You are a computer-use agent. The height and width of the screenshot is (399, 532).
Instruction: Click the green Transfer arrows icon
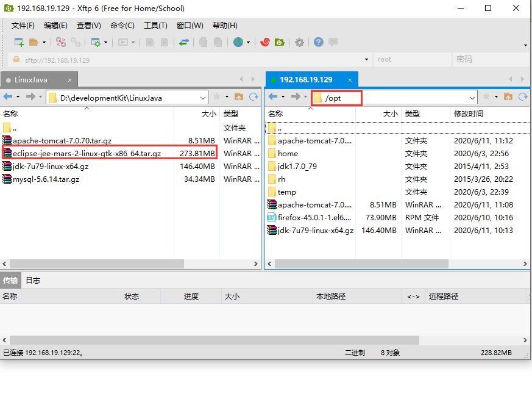(x=184, y=42)
